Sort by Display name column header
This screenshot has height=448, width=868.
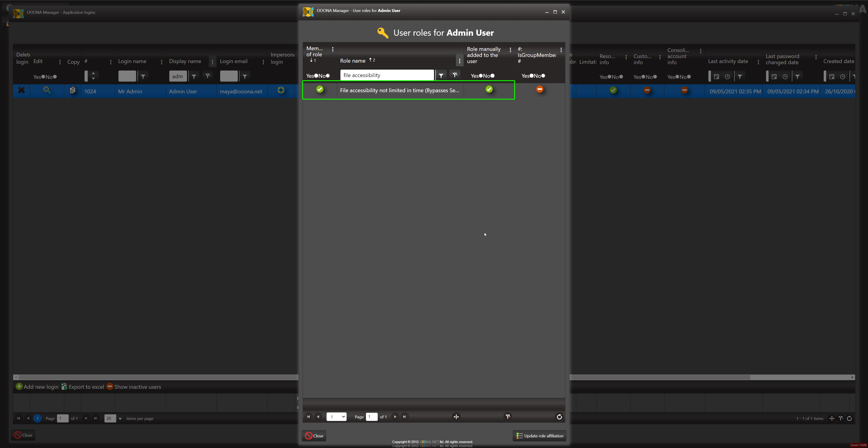click(x=185, y=61)
